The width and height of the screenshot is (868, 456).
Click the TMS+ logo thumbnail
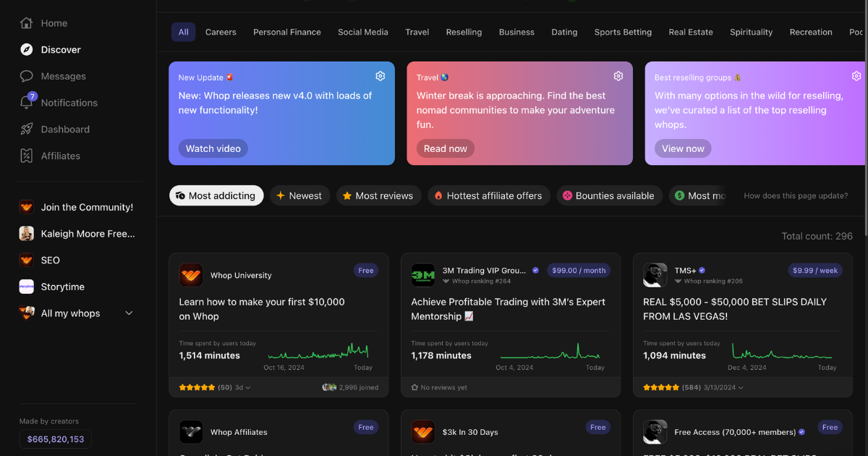coord(655,275)
